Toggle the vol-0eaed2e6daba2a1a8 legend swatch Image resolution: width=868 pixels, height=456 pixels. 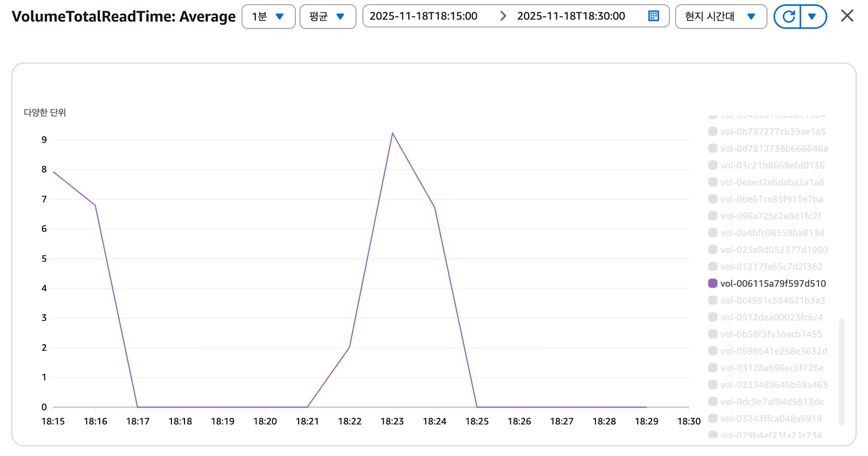click(x=712, y=182)
